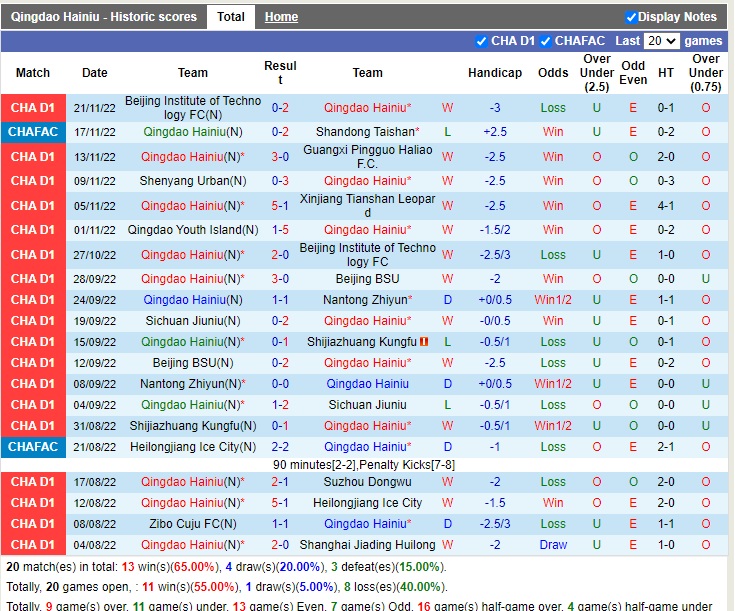Switch to the Home tab
This screenshot has width=735, height=611.
[x=281, y=17]
